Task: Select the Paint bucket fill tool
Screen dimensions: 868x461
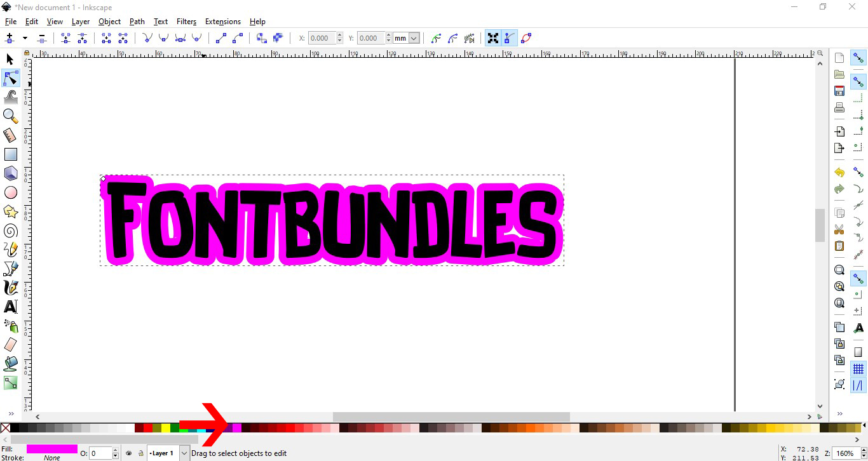Action: coord(10,364)
